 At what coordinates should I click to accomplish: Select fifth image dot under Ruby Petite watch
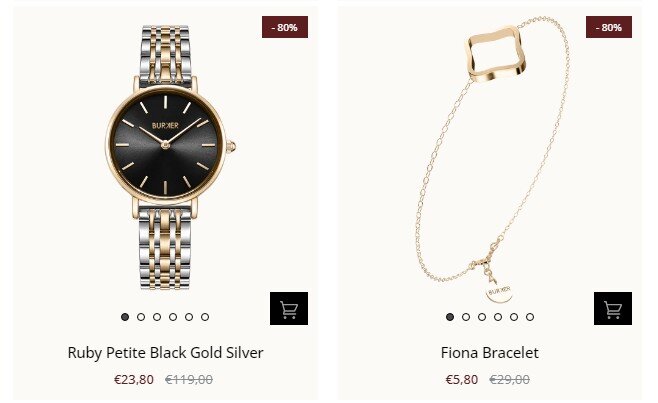tap(189, 317)
